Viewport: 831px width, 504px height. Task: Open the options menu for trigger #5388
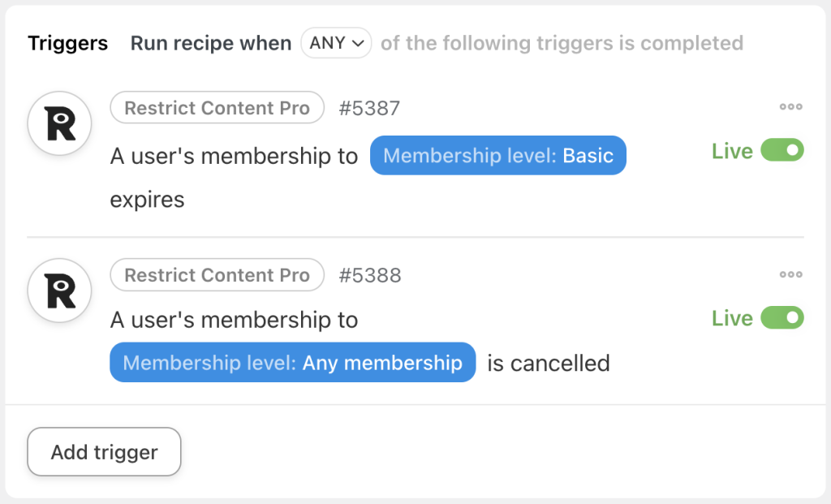(x=790, y=274)
